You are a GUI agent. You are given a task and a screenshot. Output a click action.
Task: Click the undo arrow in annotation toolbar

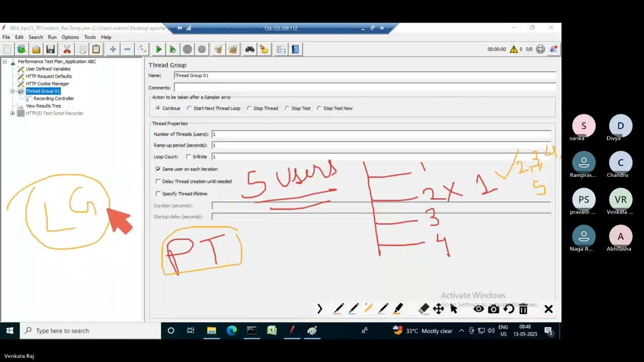[x=509, y=309]
